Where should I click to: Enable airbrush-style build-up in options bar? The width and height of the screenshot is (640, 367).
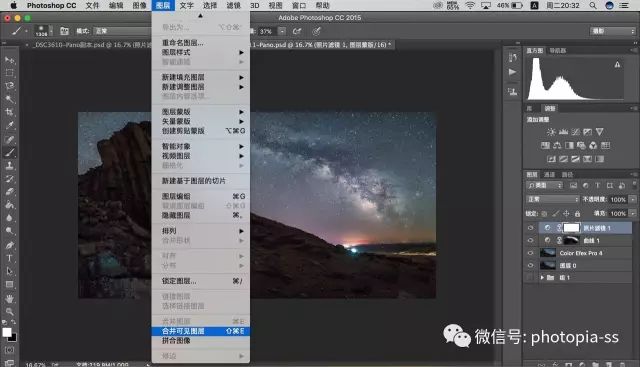[x=297, y=31]
